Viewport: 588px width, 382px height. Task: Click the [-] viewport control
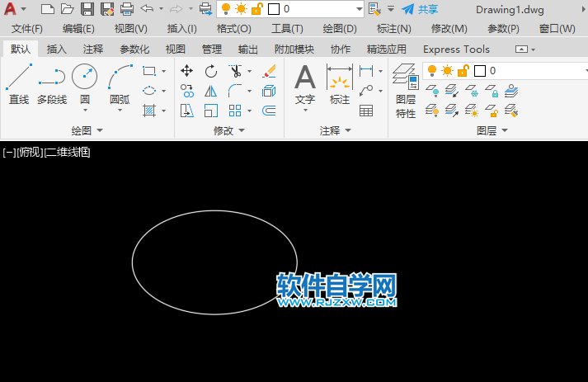click(9, 153)
